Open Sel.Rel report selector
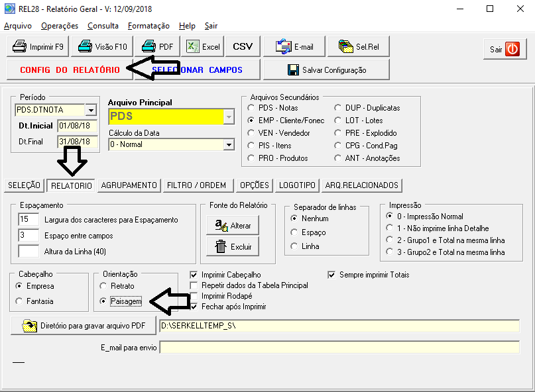Viewport: 535px width, 392px height. click(x=358, y=46)
